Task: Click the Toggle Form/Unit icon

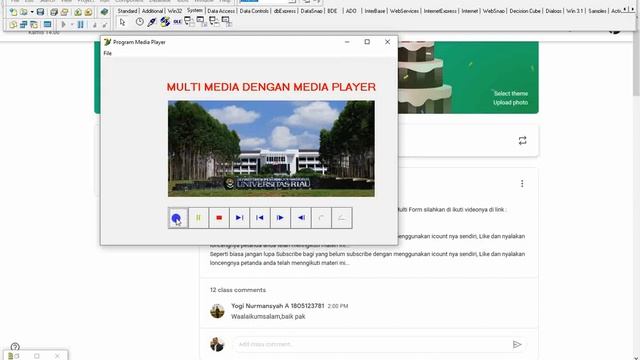Action: (34, 24)
